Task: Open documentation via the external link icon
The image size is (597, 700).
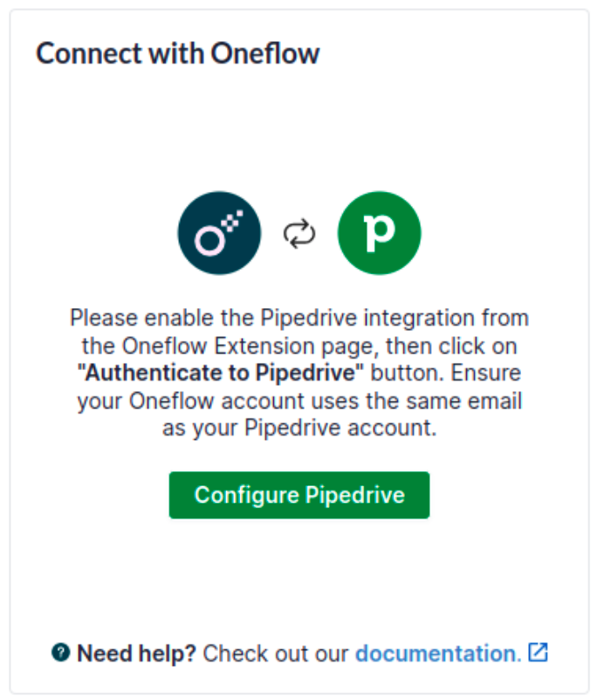Action: click(x=539, y=652)
